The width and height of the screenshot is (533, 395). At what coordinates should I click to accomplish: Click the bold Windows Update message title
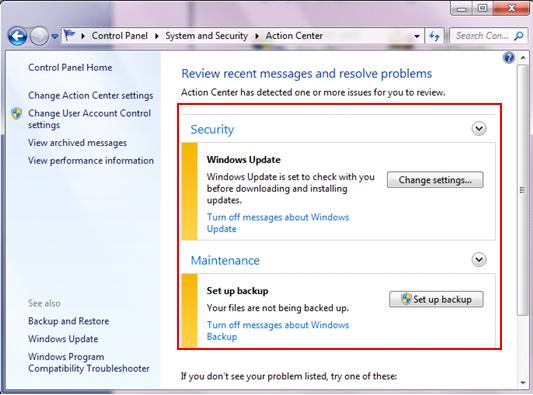click(244, 160)
